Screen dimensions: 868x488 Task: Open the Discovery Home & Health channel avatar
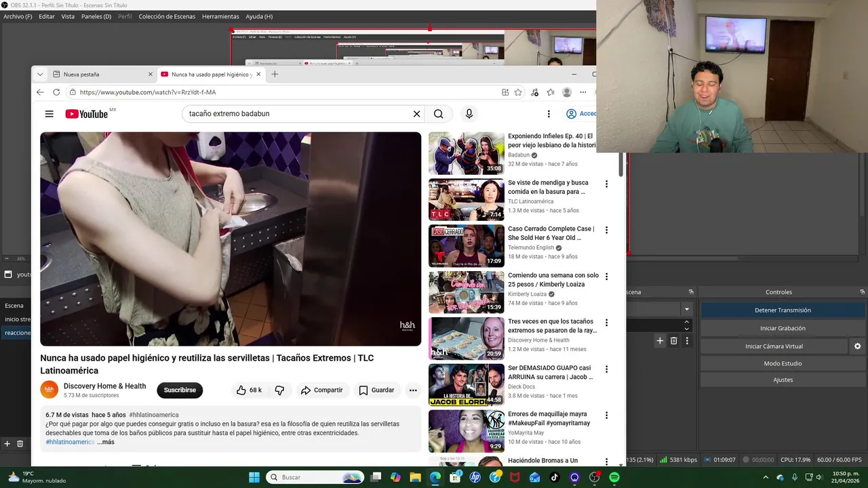pos(50,390)
